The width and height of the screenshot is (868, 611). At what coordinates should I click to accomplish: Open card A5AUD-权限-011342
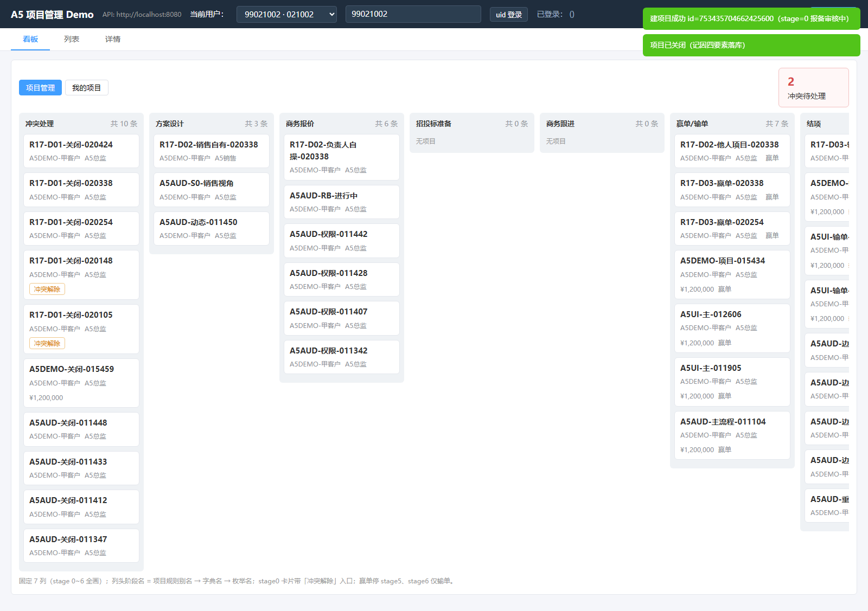342,357
